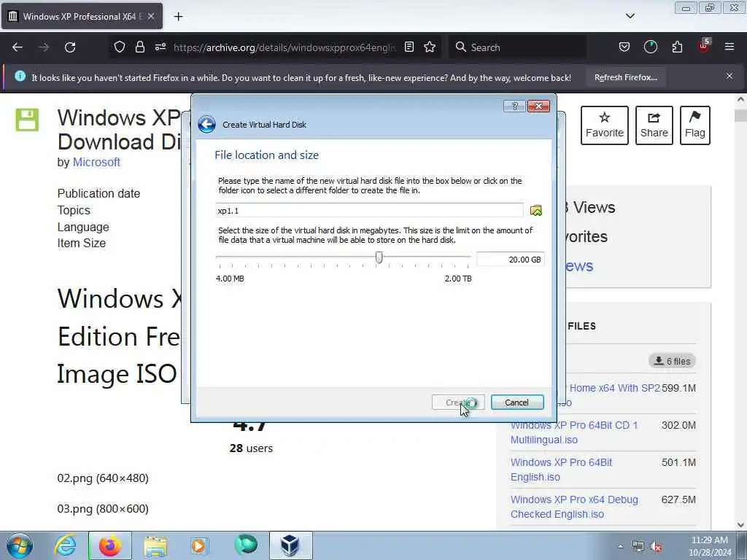The image size is (747, 560).
Task: Open site permissions icon in address bar
Action: pyautogui.click(x=160, y=47)
